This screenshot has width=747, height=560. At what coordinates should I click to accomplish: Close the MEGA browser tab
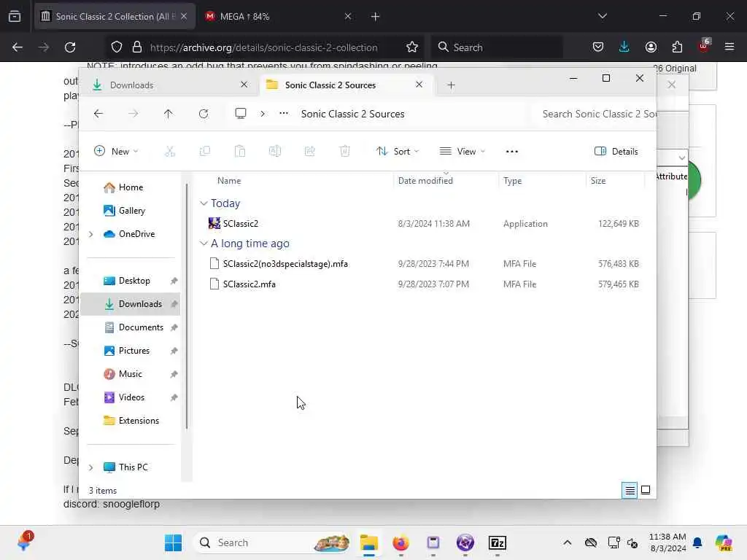pos(348,16)
